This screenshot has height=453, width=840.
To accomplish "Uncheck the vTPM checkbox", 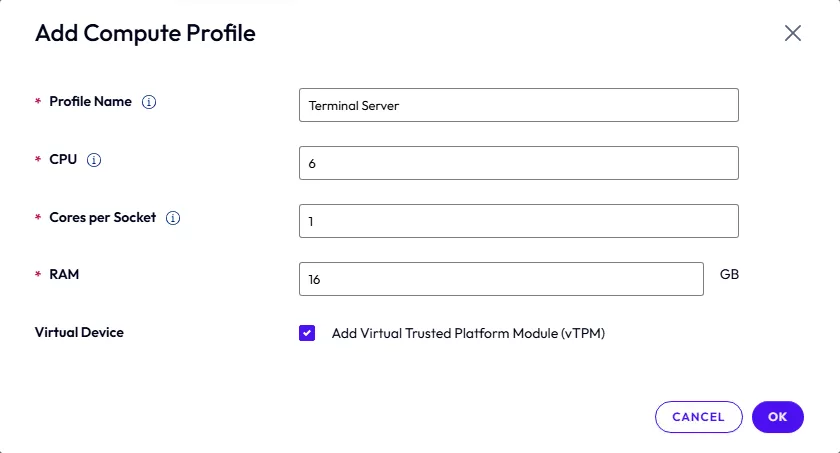I will tap(307, 334).
